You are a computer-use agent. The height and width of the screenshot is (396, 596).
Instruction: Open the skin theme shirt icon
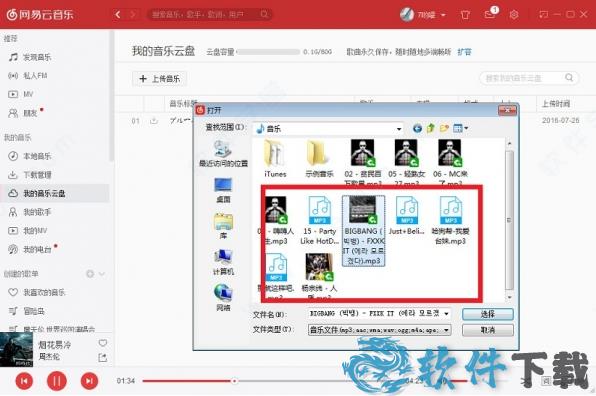(465, 14)
